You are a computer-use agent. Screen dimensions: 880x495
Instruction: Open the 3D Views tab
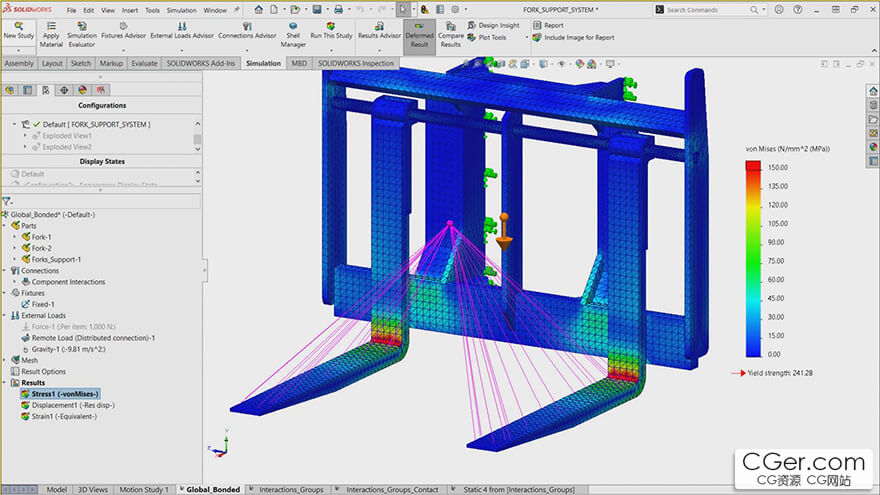pos(93,489)
